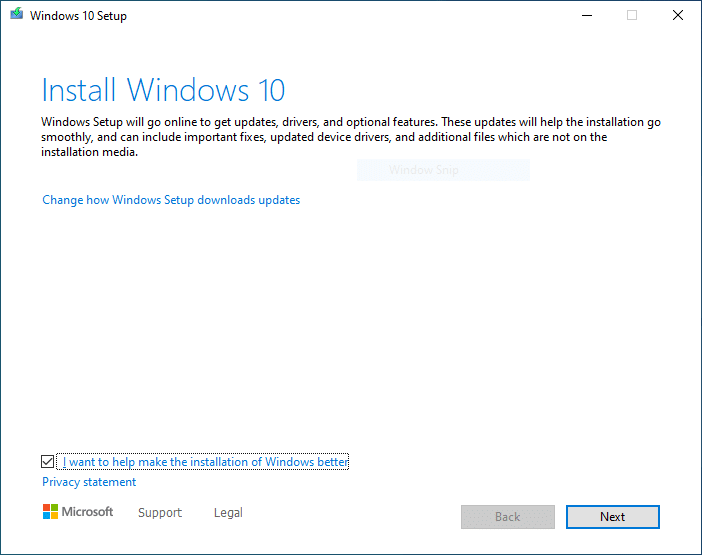Screen dimensions: 702x555
Task: Minimize the Windows 10 Setup window
Action: (585, 16)
